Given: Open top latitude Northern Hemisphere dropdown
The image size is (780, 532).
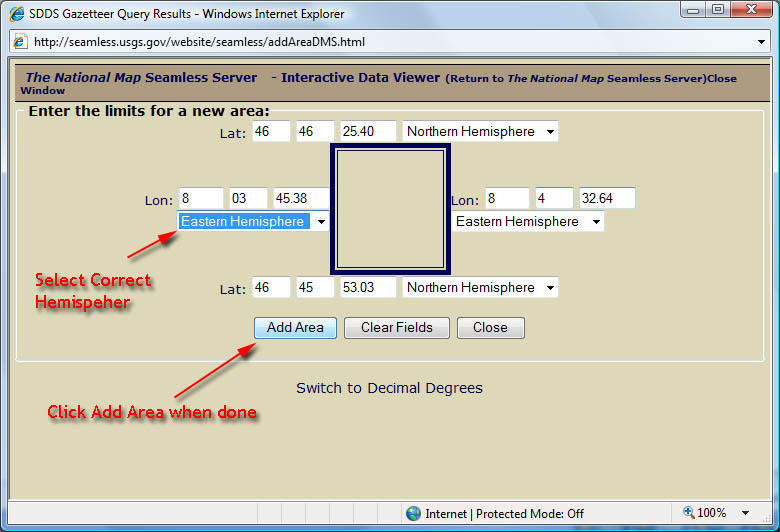Looking at the screenshot, I should coord(480,131).
